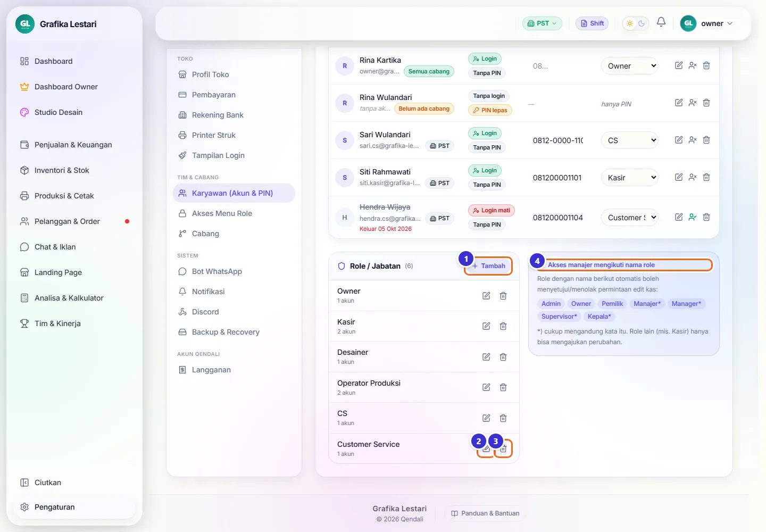The image size is (766, 532).
Task: Open the notification bell
Action: (661, 22)
